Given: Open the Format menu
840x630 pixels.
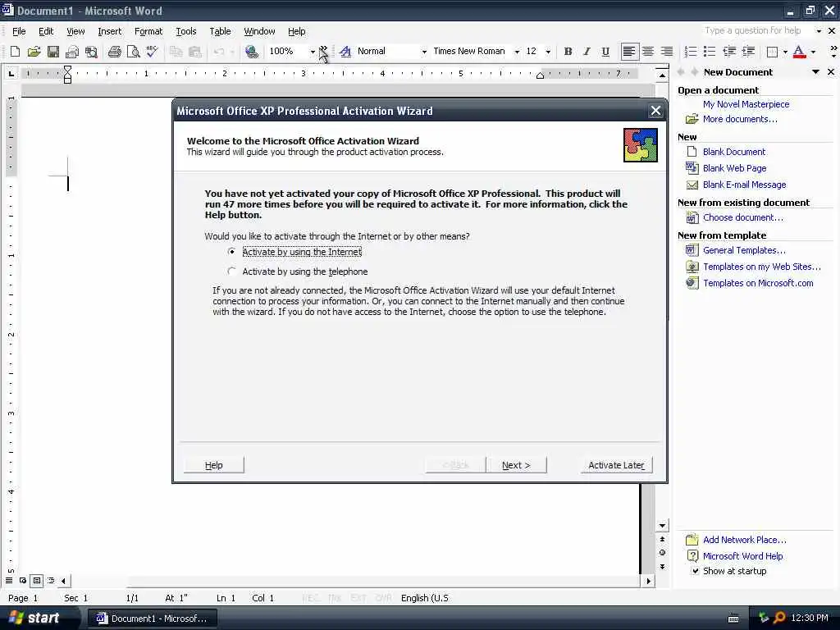Looking at the screenshot, I should 148,31.
